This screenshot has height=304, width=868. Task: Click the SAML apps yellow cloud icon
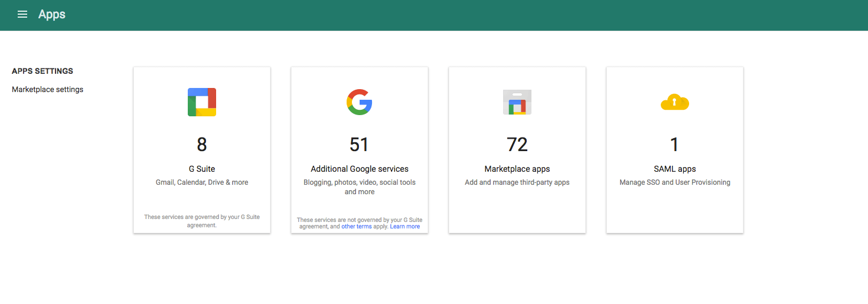[x=675, y=103]
